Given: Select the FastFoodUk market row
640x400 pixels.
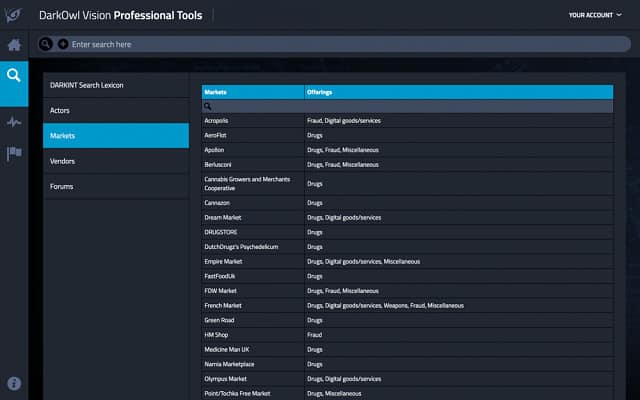Looking at the screenshot, I should 407,276.
